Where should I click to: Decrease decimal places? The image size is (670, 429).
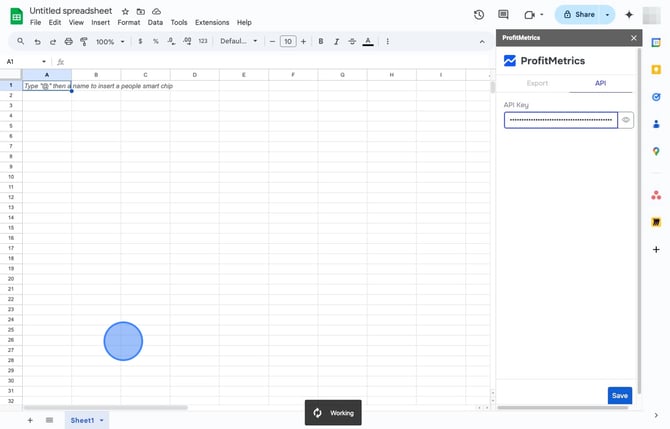(171, 41)
